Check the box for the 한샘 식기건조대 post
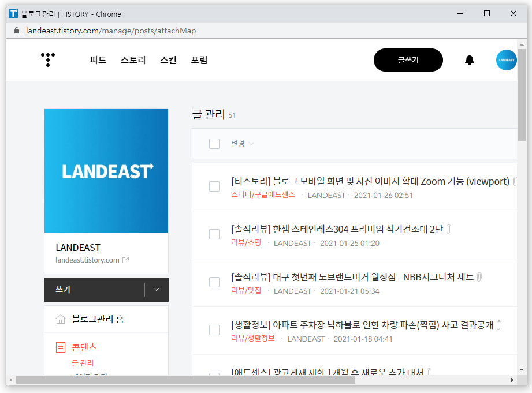 pos(214,234)
